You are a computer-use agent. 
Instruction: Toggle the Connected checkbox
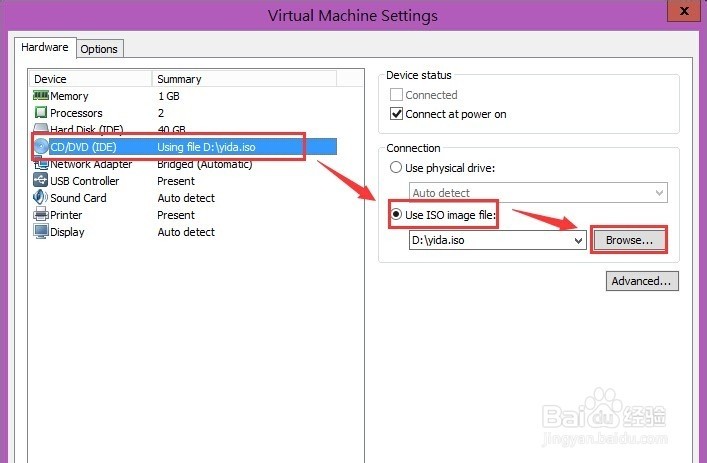[396, 95]
